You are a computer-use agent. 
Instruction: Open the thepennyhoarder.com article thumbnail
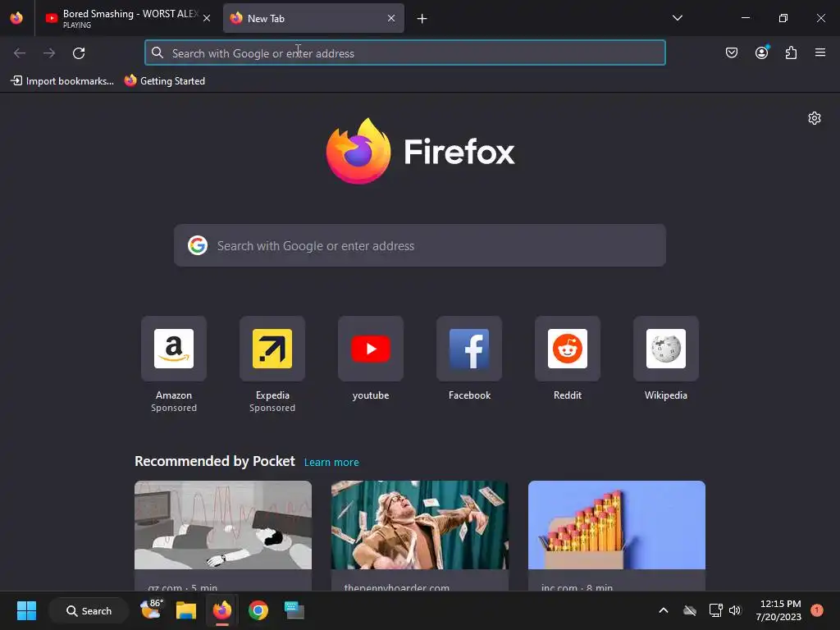(x=419, y=525)
